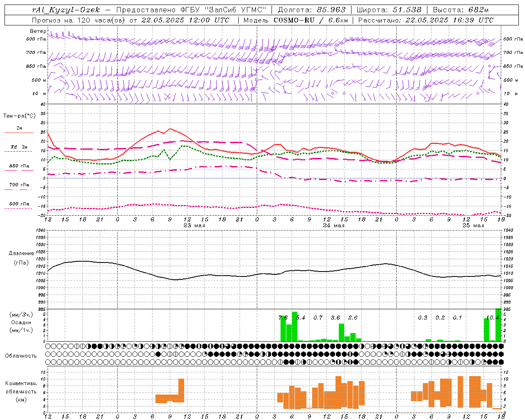The height and width of the screenshot is (420, 525).
Task: Click the 500 м wind level label on left
Action: click(x=39, y=80)
